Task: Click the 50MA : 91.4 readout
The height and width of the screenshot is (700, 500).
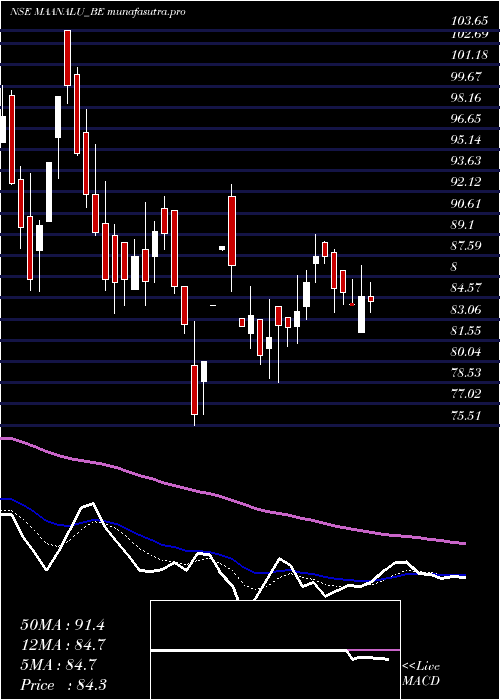Action: point(62,625)
